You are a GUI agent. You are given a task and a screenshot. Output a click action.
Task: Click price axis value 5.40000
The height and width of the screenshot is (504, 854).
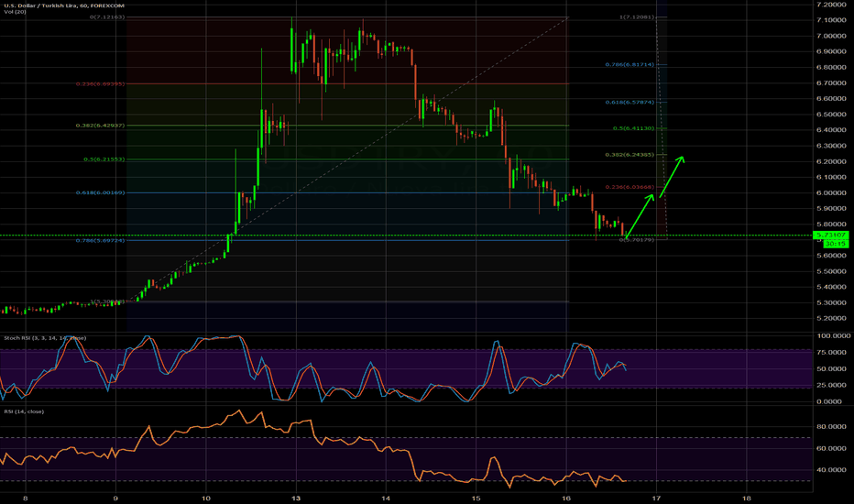click(x=831, y=287)
